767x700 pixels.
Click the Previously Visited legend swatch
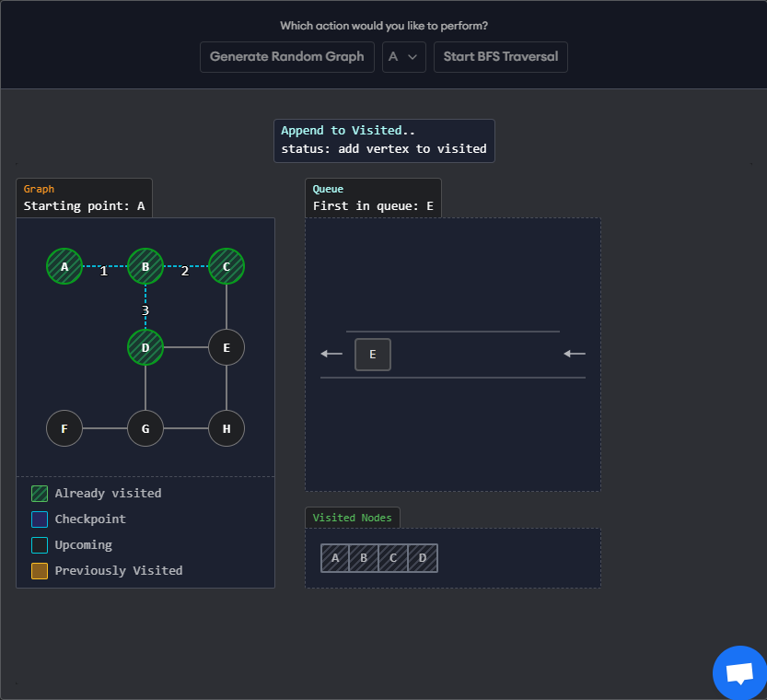[40, 571]
